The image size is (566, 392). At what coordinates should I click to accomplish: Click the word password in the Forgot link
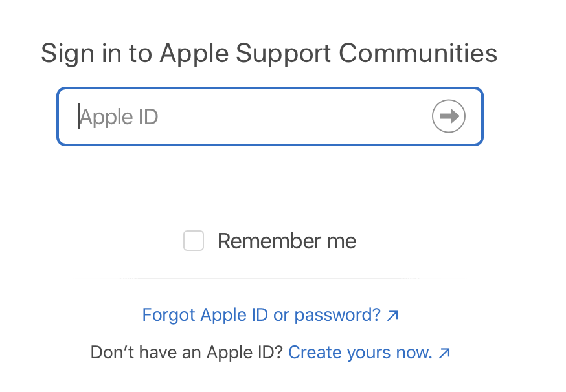click(337, 316)
